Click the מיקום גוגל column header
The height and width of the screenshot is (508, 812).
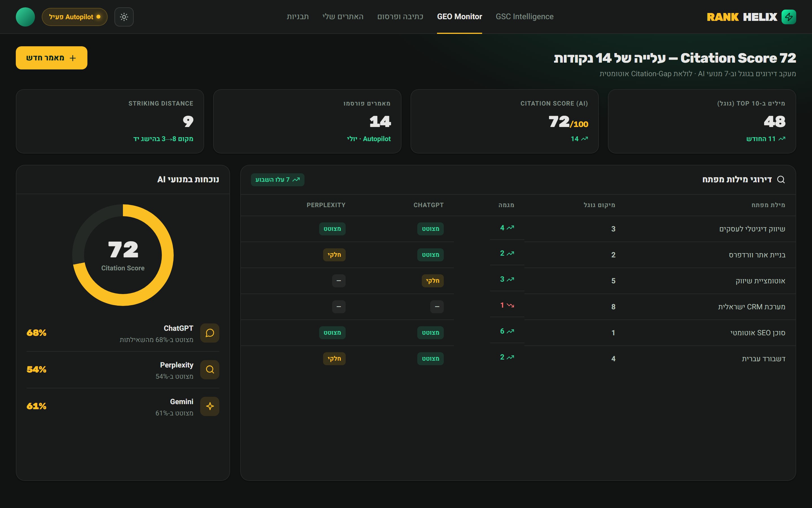coord(599,205)
